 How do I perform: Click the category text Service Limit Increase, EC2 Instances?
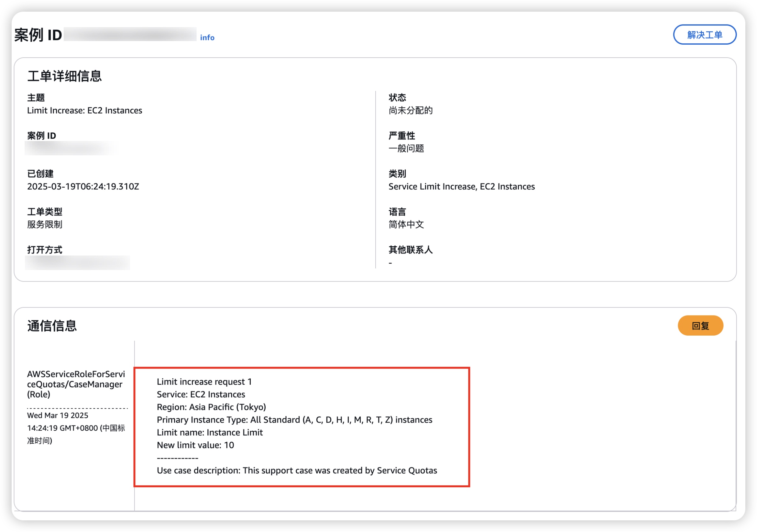click(461, 187)
